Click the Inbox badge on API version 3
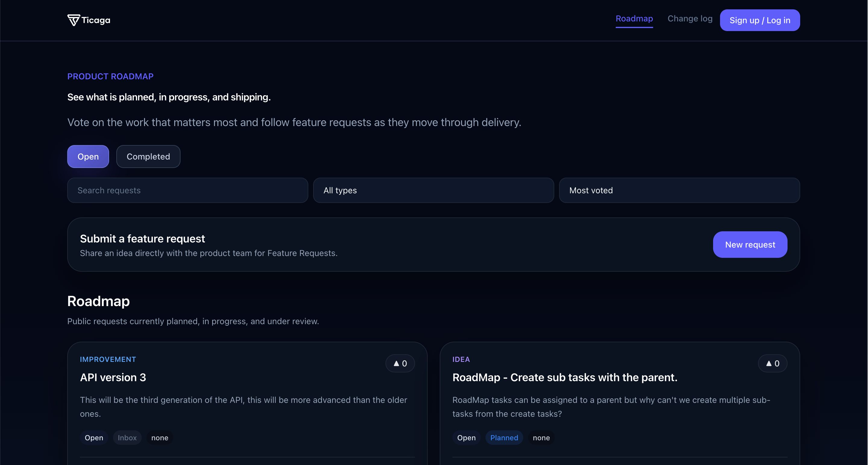The width and height of the screenshot is (868, 465). [x=127, y=437]
